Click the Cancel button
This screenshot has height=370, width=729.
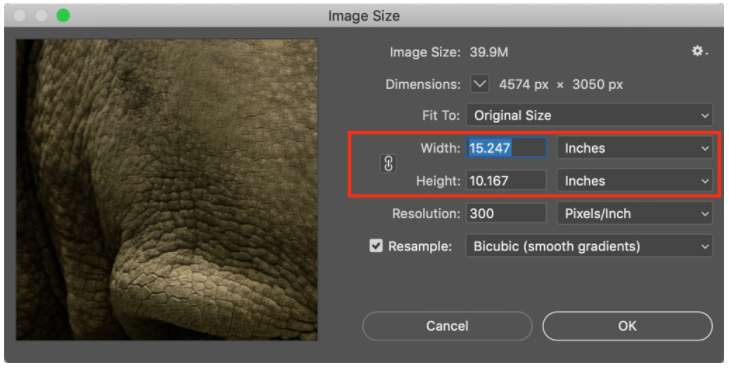tap(447, 326)
